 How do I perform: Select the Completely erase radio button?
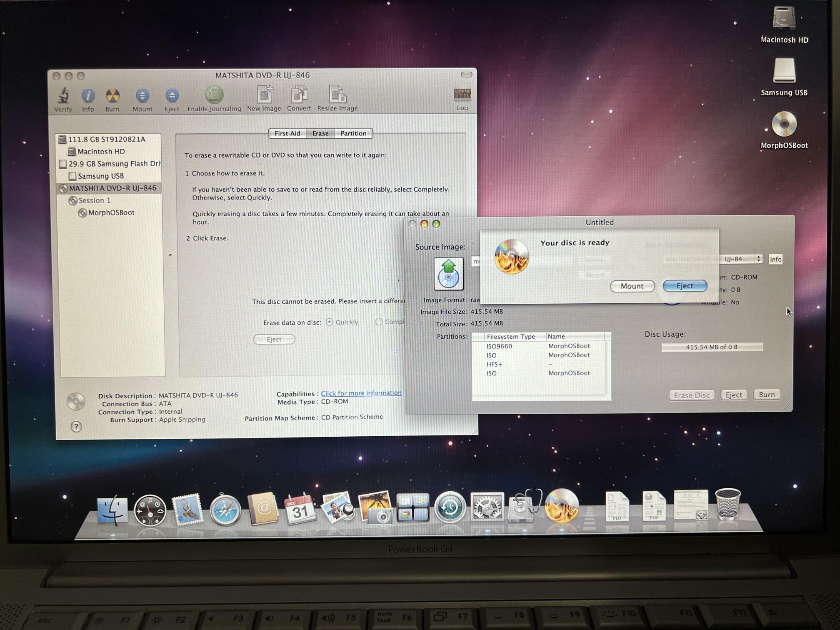[x=379, y=322]
